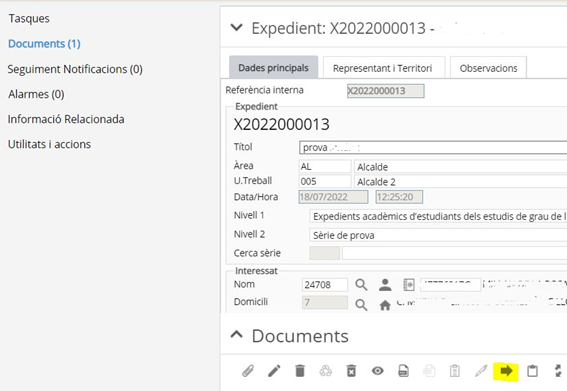Open Tasques in the sidebar
The height and width of the screenshot is (391, 567).
click(29, 18)
